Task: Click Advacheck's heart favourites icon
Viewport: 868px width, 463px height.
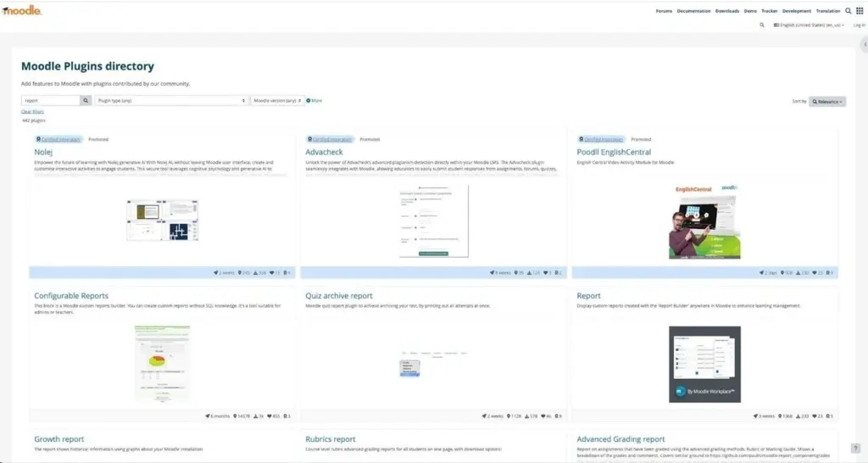Action: [545, 272]
